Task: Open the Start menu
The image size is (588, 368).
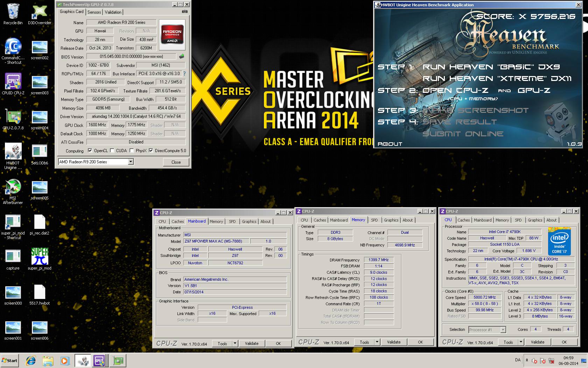Action: tap(10, 360)
